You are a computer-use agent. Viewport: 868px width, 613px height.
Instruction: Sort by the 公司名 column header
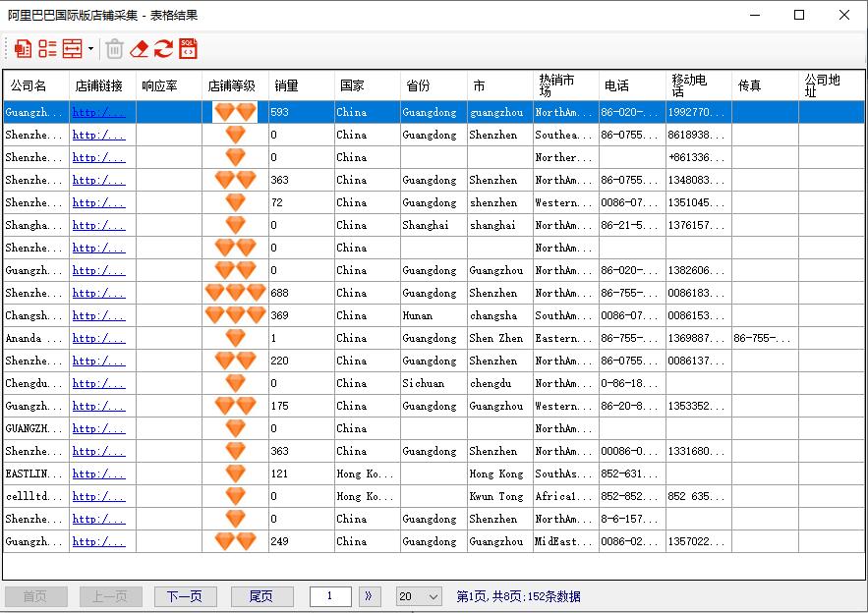(36, 85)
